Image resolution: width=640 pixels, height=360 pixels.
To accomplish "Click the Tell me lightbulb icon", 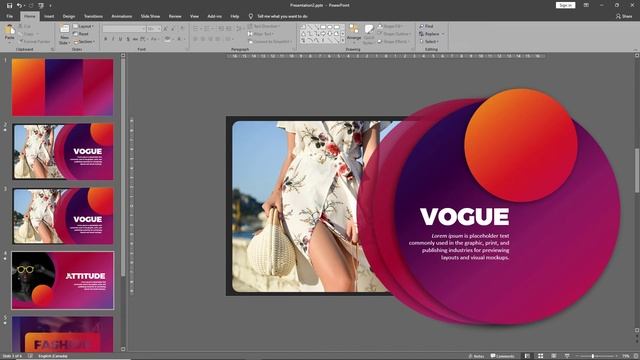I will tap(251, 16).
